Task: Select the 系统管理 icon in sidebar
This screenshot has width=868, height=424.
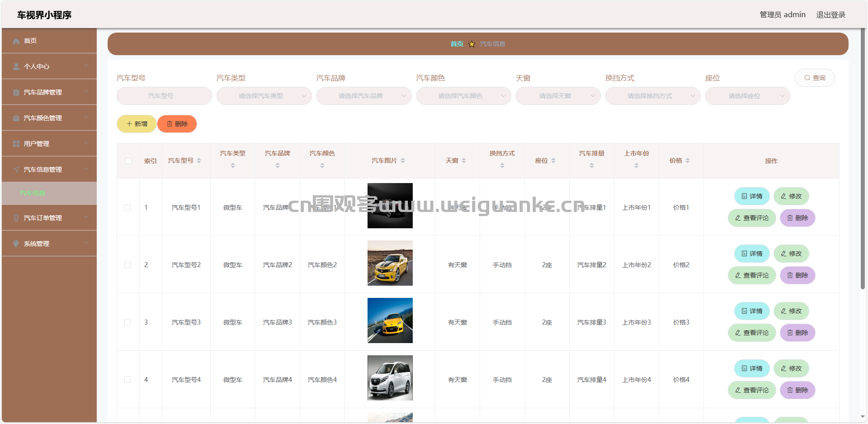Action: tap(15, 244)
